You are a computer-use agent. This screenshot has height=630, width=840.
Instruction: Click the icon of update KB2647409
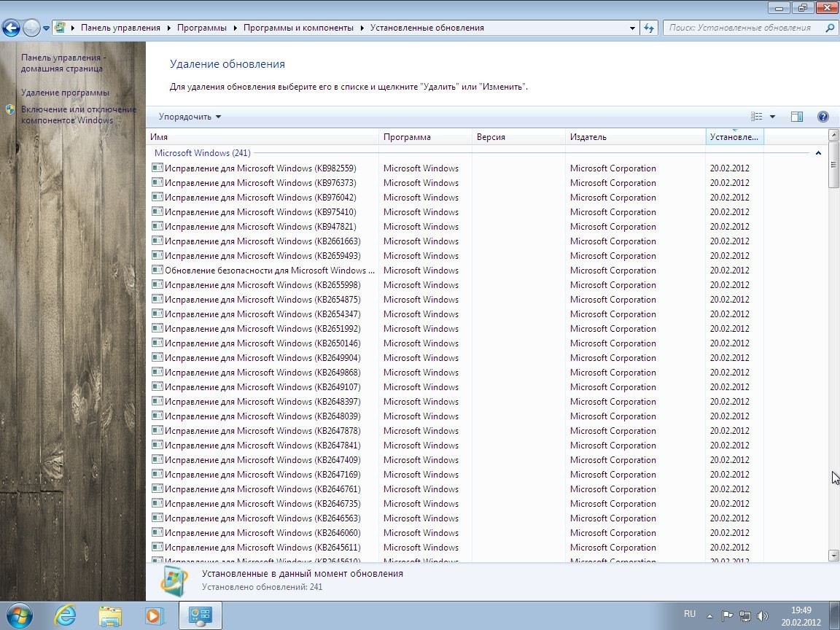tap(157, 459)
